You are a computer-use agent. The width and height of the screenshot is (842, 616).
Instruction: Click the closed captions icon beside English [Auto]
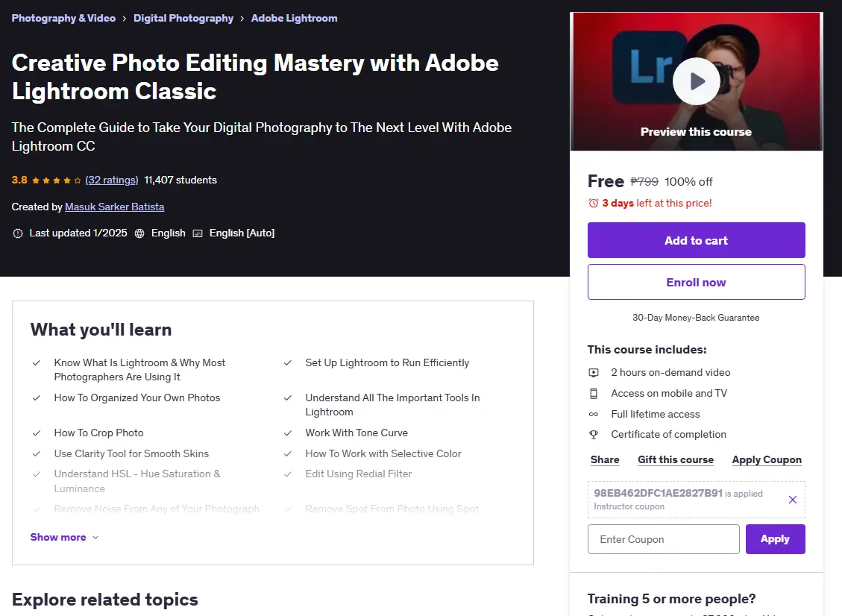pyautogui.click(x=198, y=233)
